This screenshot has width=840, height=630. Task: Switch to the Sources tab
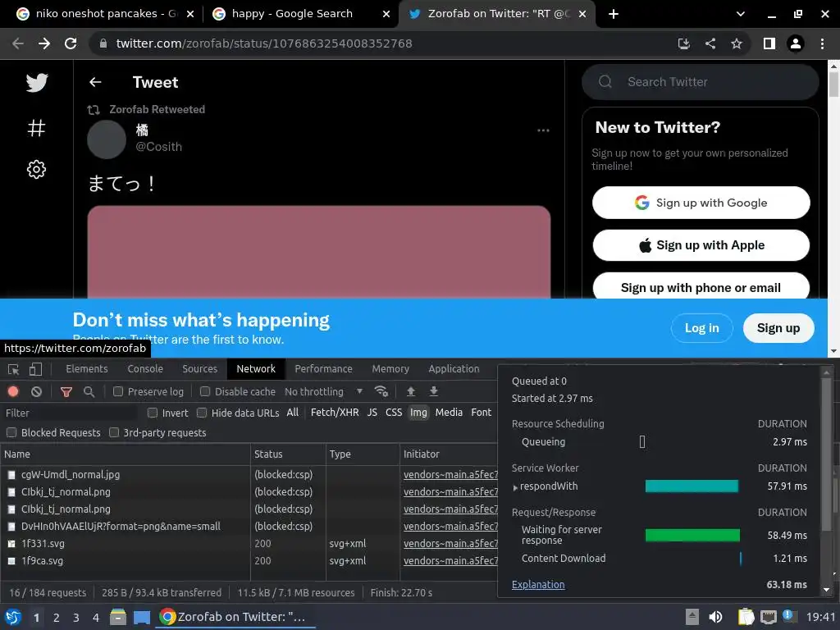click(200, 368)
